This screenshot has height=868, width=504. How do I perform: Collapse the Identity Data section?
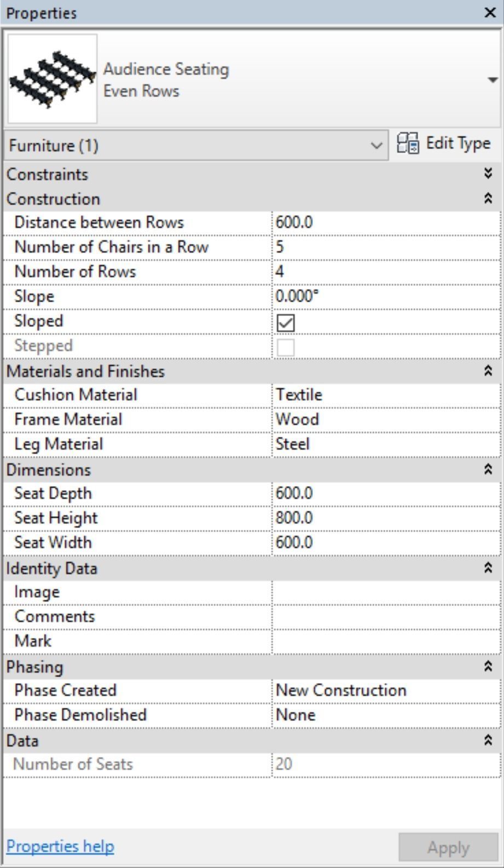tap(488, 568)
